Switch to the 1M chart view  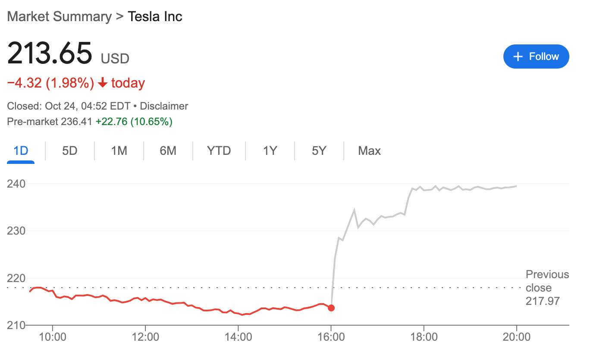click(118, 151)
